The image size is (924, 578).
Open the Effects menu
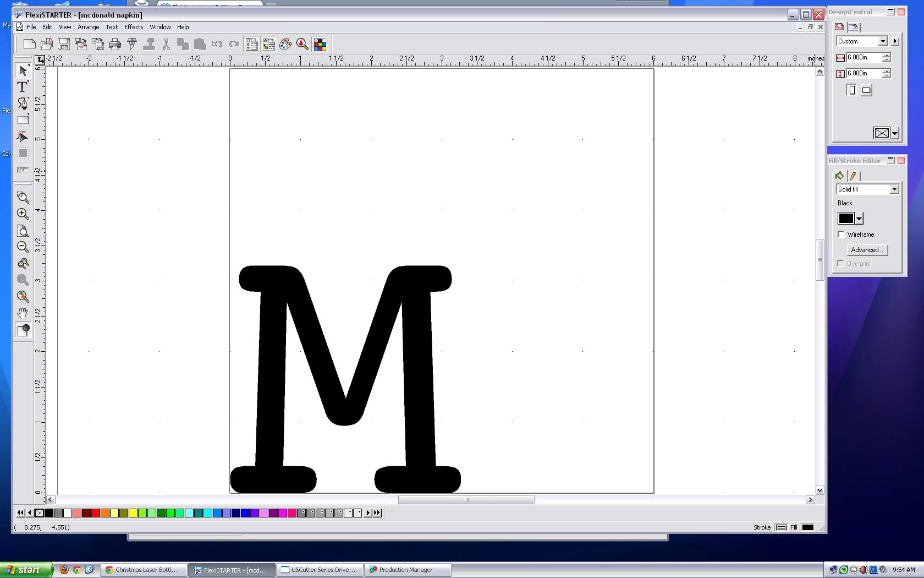point(134,27)
